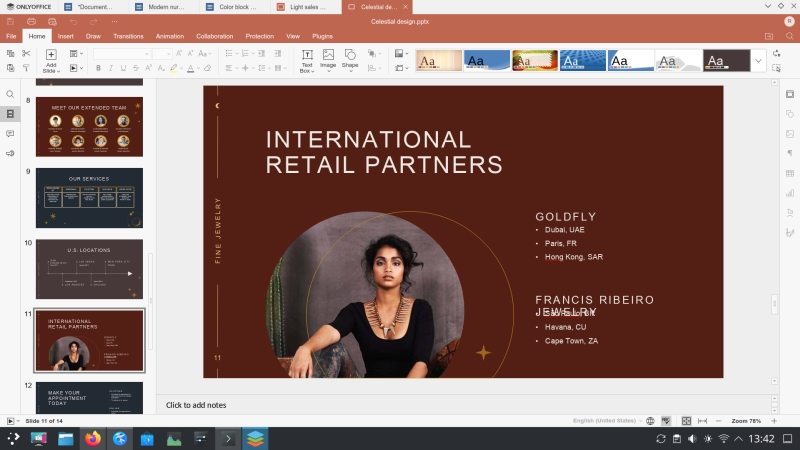Click the Fit to Slide icon
This screenshot has height=450, width=800.
coord(686,421)
